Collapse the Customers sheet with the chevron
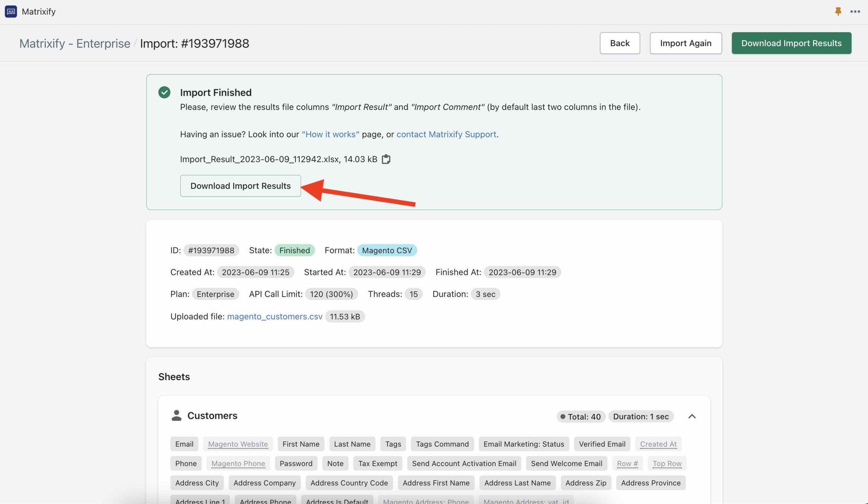The image size is (868, 504). tap(692, 416)
